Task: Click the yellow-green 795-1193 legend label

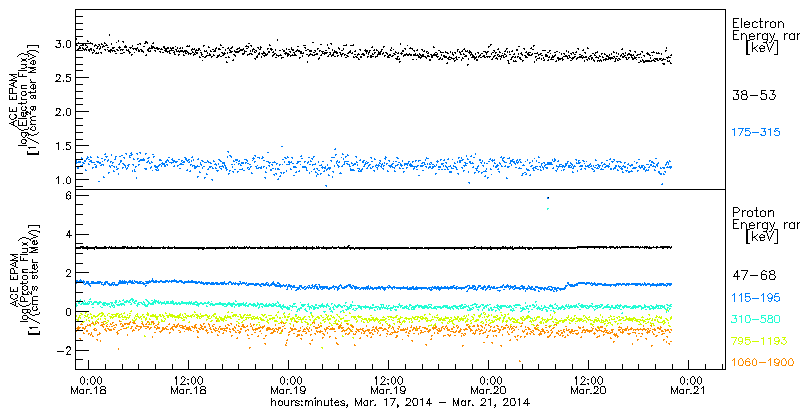Action: tap(760, 341)
